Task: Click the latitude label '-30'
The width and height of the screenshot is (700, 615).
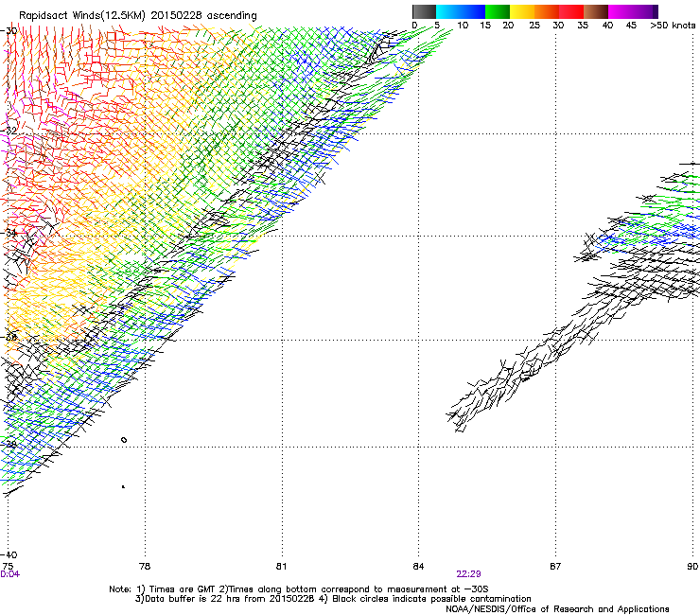Action: click(9, 31)
